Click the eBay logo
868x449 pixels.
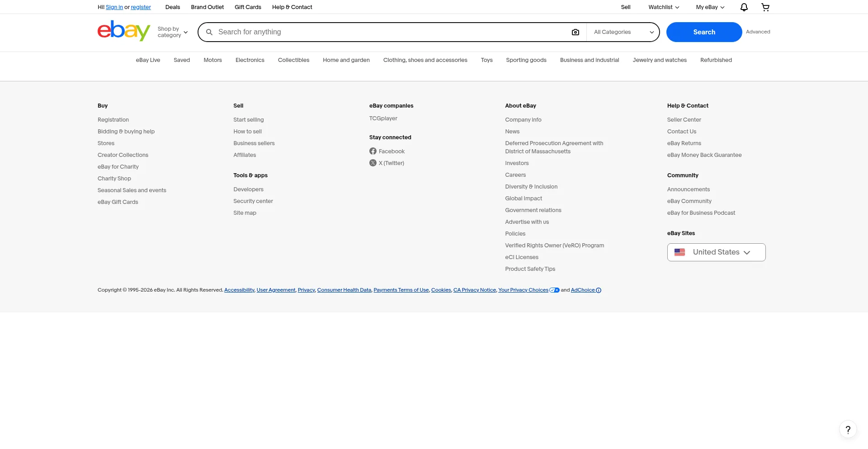[x=124, y=31]
